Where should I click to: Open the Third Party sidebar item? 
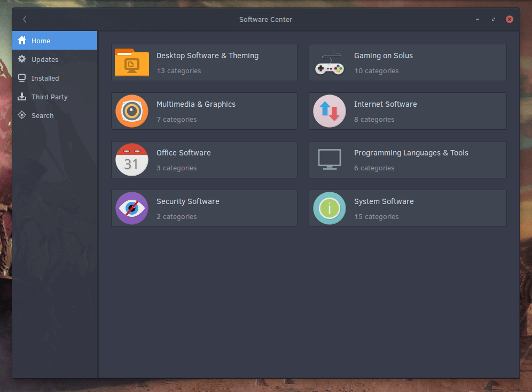[49, 97]
